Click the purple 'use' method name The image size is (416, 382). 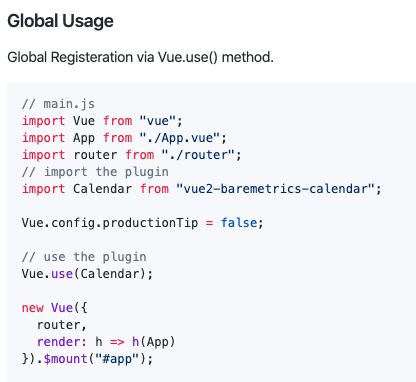tap(62, 274)
